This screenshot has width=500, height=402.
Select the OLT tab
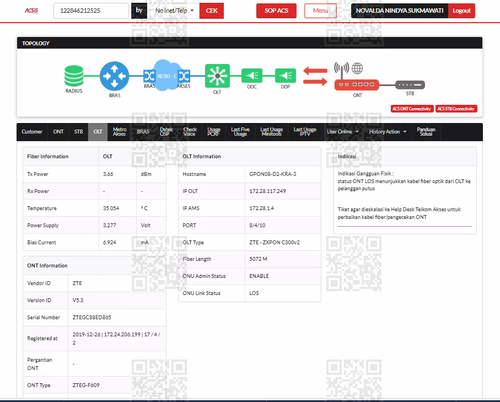(x=98, y=132)
